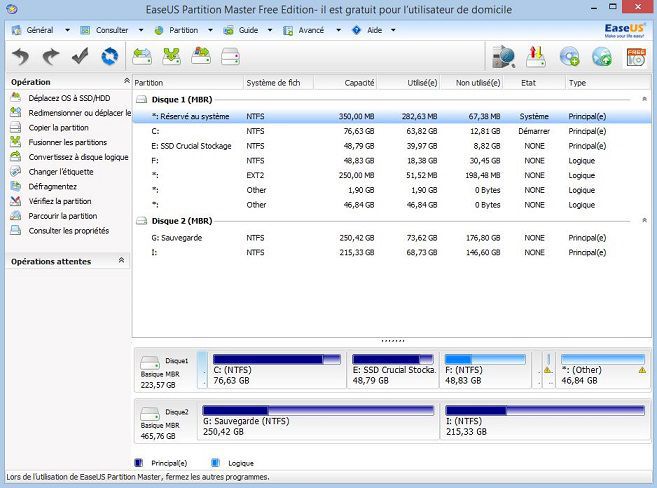Select the Réservé au système partition row

click(392, 116)
